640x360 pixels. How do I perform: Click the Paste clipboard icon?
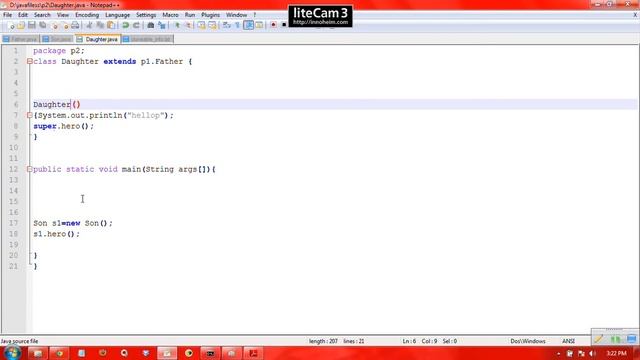click(111, 25)
